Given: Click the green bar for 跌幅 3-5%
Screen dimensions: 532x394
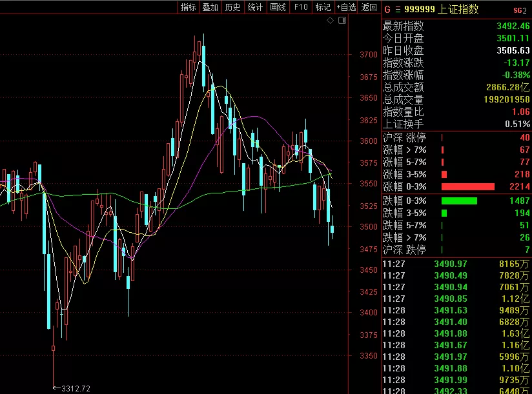Looking at the screenshot, I should pyautogui.click(x=444, y=213).
